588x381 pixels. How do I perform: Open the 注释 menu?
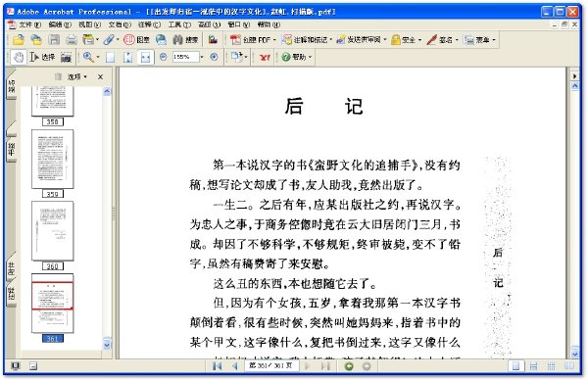click(x=149, y=24)
